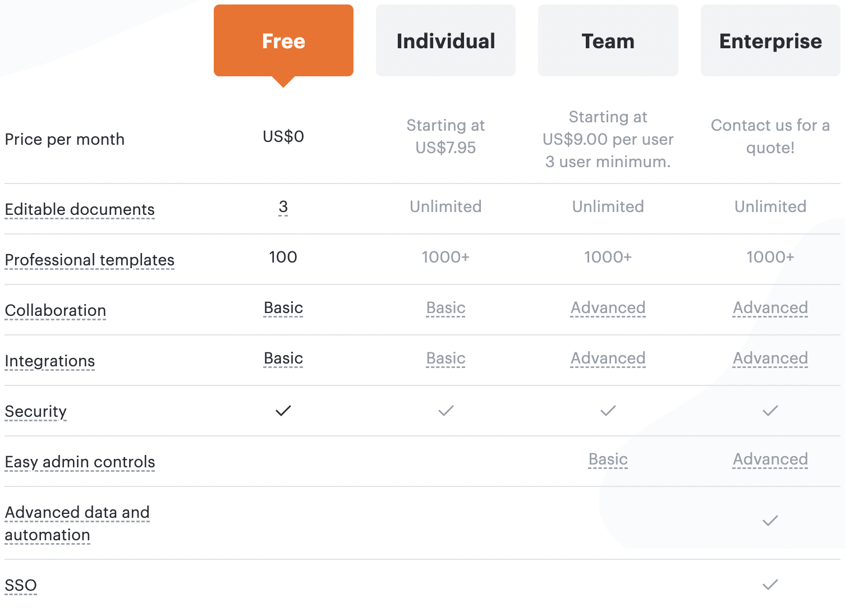Viewport: 845px width, 616px height.
Task: Click the Security checkmark in Individual column
Action: coord(446,411)
